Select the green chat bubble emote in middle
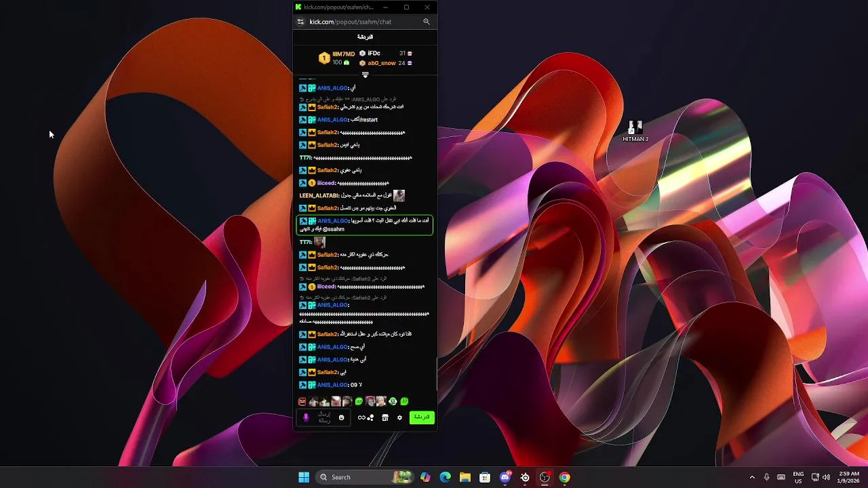 [359, 401]
